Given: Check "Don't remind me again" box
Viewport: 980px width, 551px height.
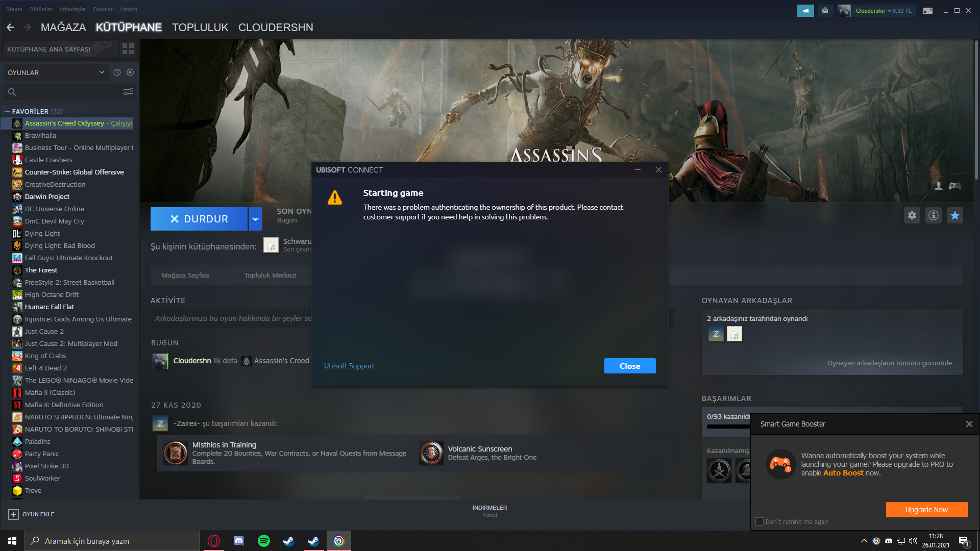Looking at the screenshot, I should point(759,521).
